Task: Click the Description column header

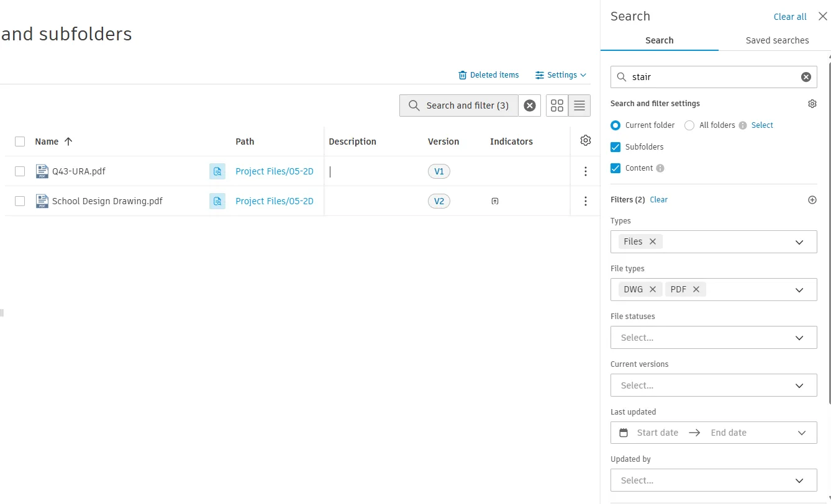Action: 352,142
